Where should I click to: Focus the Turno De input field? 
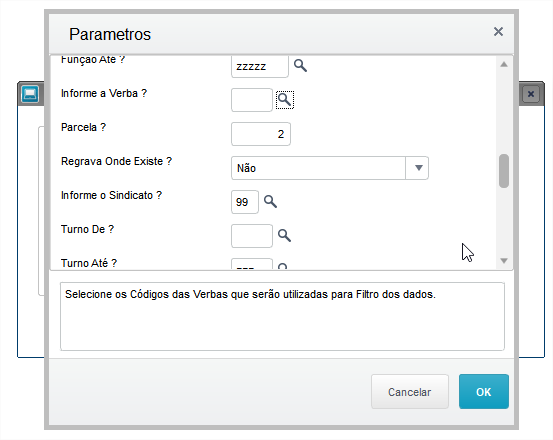(x=252, y=236)
